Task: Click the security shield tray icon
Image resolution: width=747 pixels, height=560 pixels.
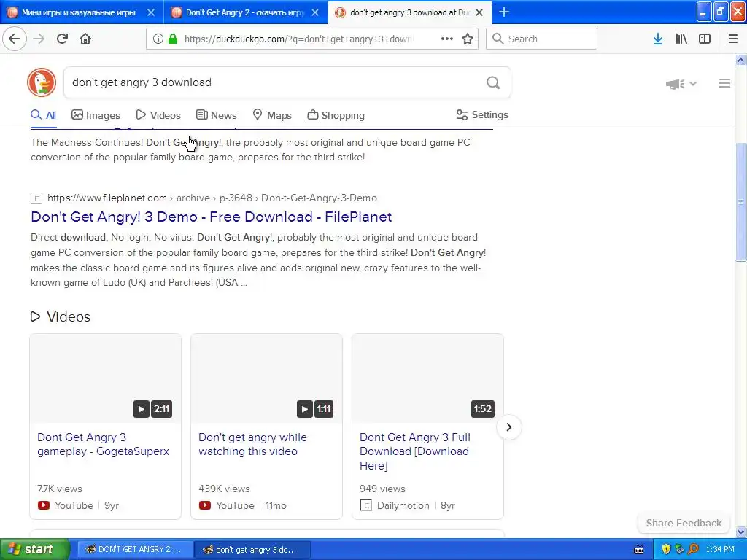Action: (x=666, y=550)
